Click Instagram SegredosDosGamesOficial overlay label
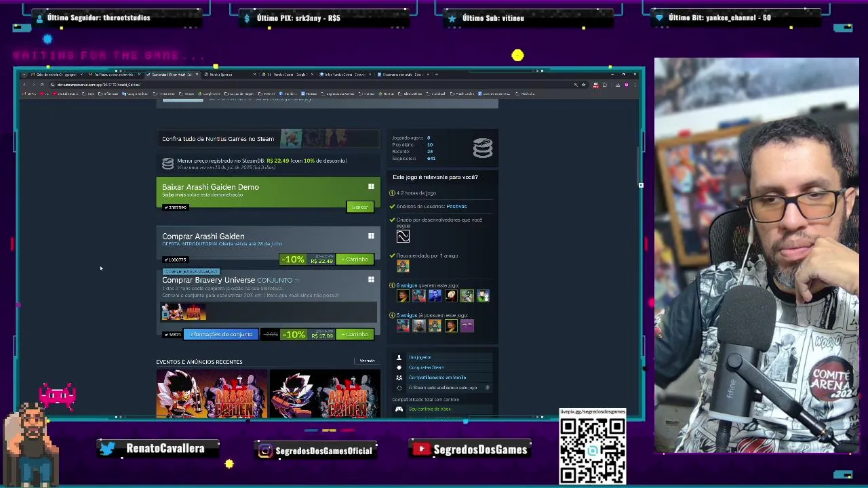Image resolution: width=868 pixels, height=488 pixels. [x=316, y=450]
